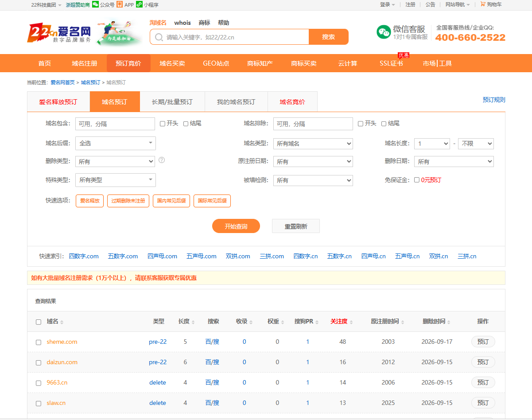Viewport: 532px width, 420px height.
Task: Select the sheme.com row checkbox
Action: click(x=39, y=342)
